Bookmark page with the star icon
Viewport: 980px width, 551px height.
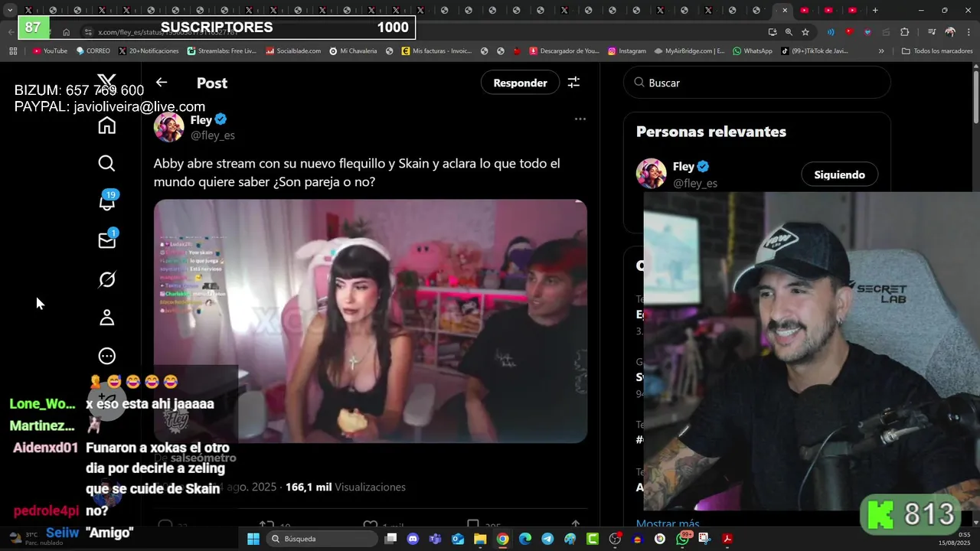(805, 32)
